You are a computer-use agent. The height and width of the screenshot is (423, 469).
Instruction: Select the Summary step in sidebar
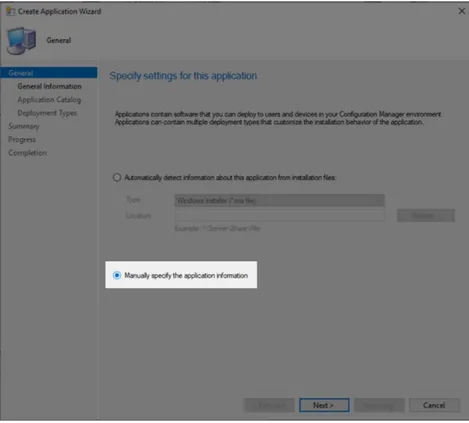point(24,126)
